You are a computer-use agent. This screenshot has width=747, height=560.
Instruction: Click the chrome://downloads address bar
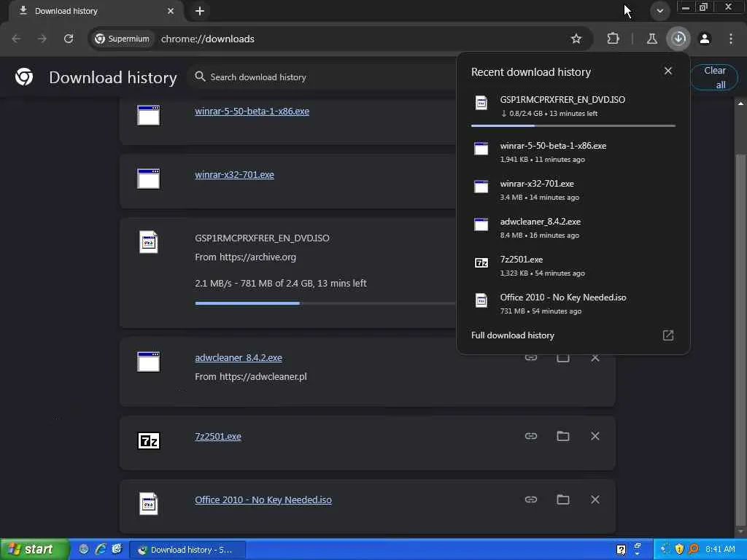207,39
